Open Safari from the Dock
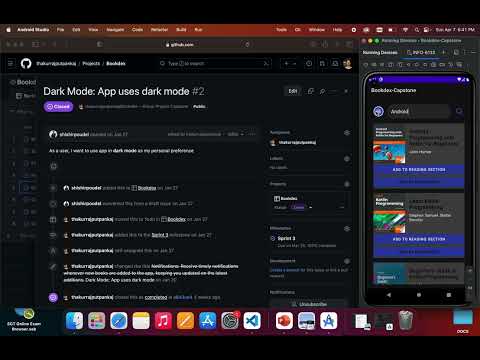Screen dimensions: 480x360 pos(119,321)
